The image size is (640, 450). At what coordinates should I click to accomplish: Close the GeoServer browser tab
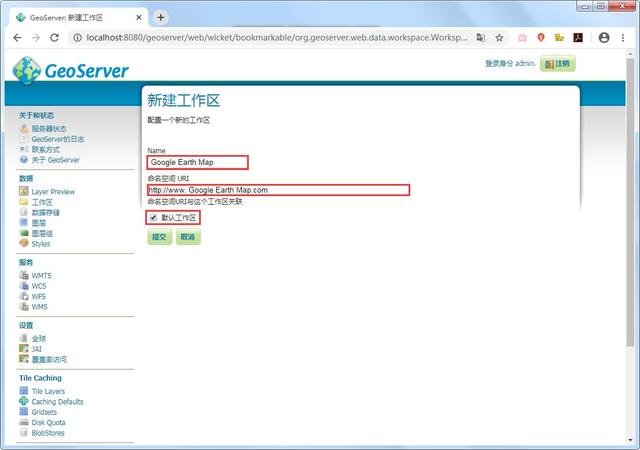(x=139, y=18)
